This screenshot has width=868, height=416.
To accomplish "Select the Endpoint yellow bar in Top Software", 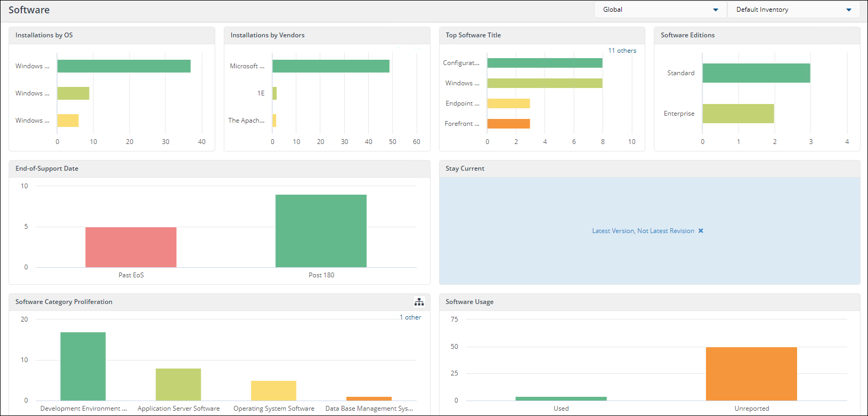I will tap(508, 103).
